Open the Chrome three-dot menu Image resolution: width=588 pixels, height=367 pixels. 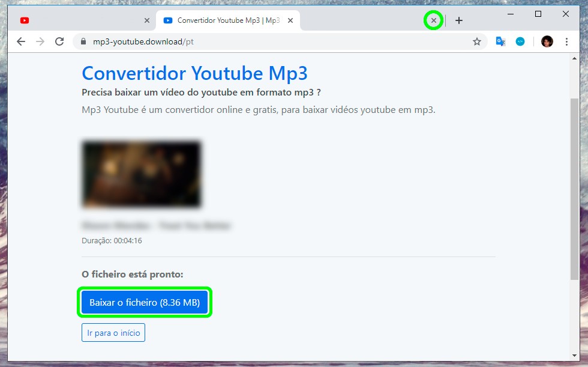point(566,41)
